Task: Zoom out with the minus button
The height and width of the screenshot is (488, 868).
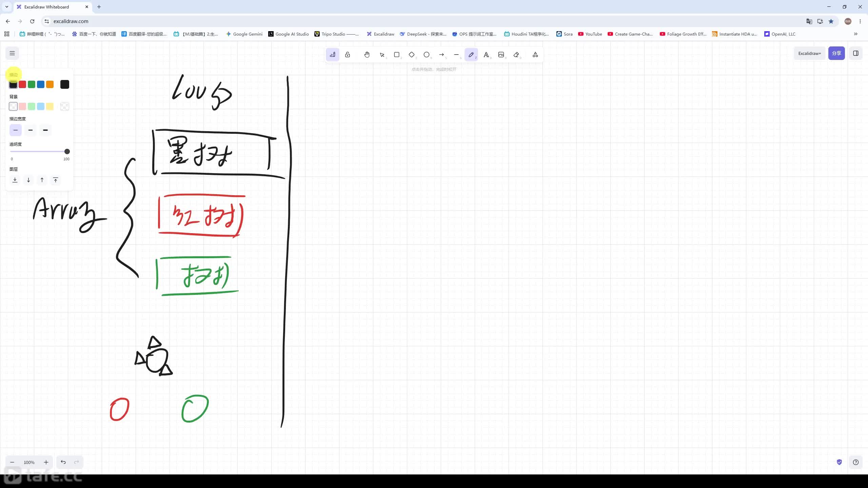Action: pyautogui.click(x=12, y=462)
